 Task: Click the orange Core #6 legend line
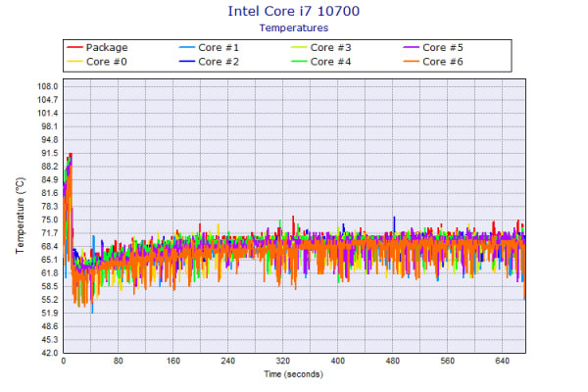(411, 61)
